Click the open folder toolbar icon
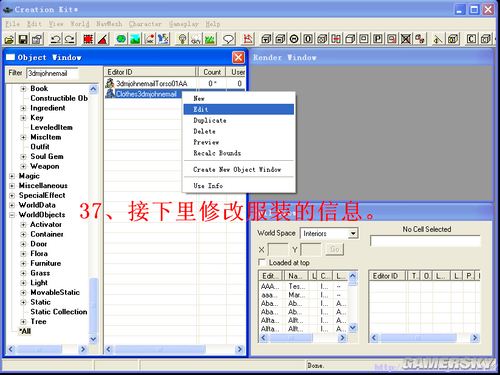 [x=9, y=39]
